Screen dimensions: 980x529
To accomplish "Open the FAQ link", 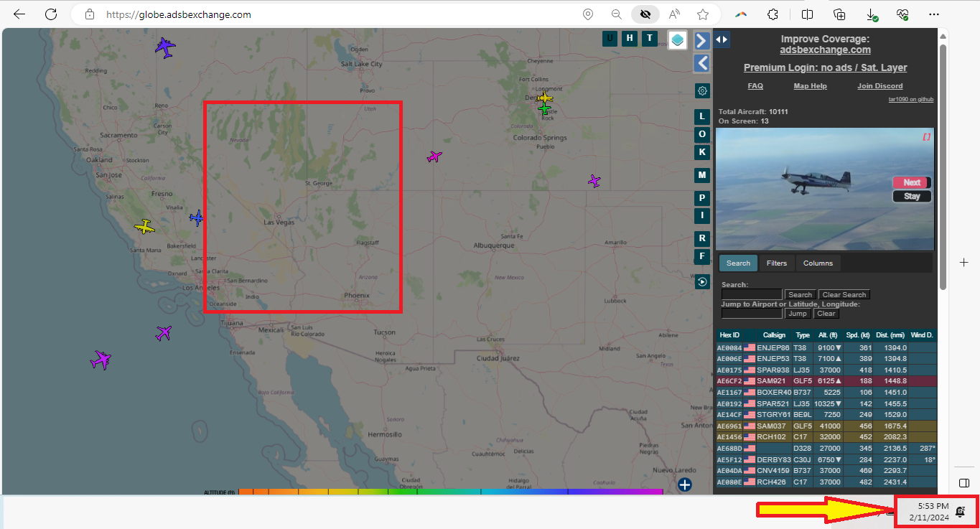I will [755, 86].
